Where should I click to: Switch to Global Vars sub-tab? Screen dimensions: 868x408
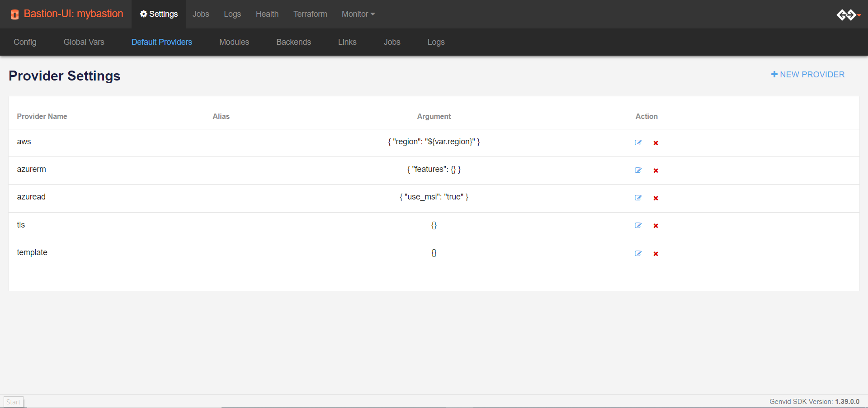[x=84, y=42]
